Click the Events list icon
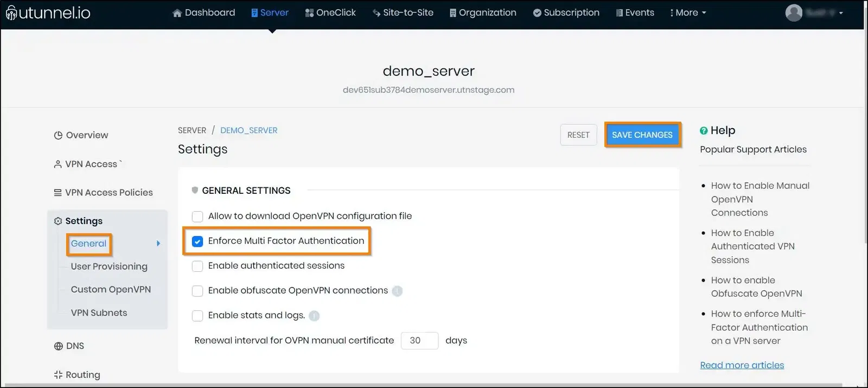The image size is (868, 388). (x=620, y=13)
